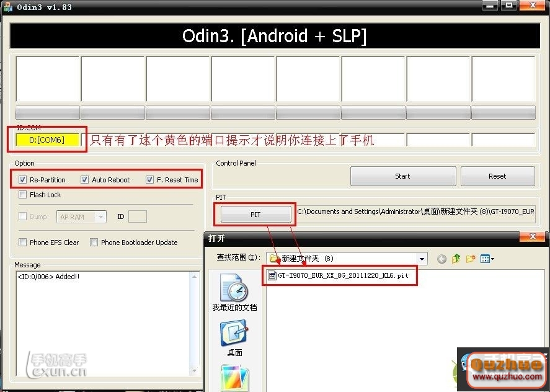This screenshot has height=392, width=550.
Task: Go to 桌面 desktop shortcut
Action: (x=234, y=338)
